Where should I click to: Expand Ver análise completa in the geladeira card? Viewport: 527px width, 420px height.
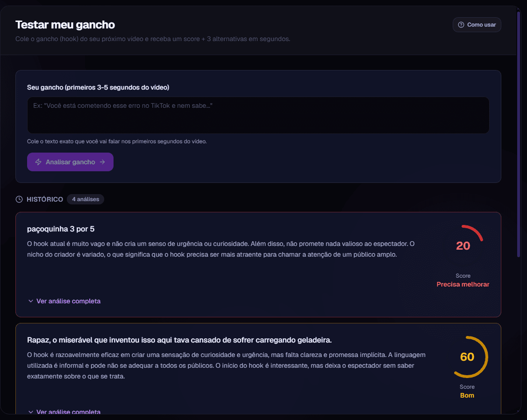point(64,412)
